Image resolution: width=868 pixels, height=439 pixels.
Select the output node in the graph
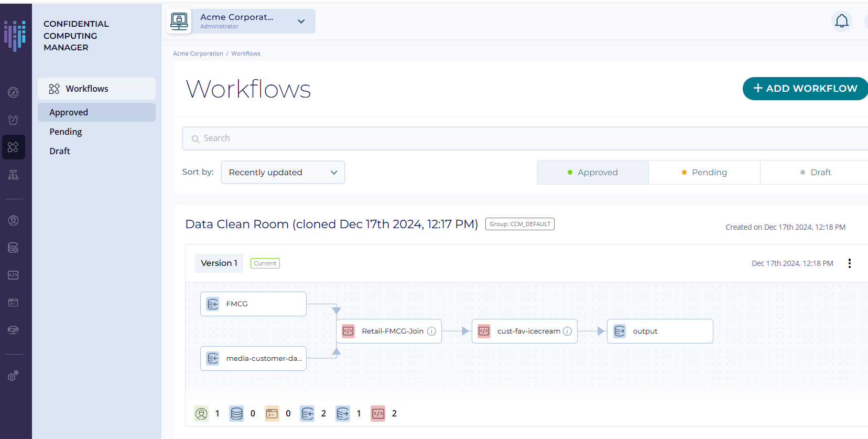(660, 331)
